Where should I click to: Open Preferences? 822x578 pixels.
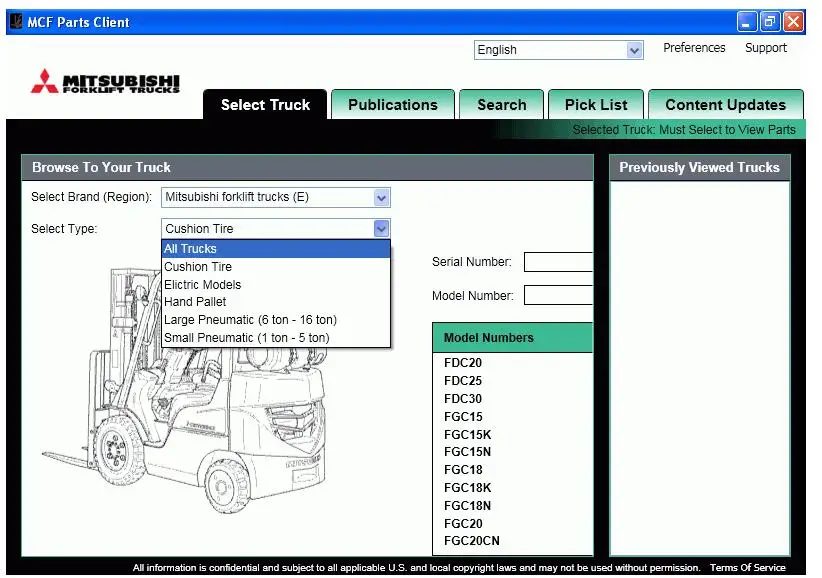click(x=694, y=47)
